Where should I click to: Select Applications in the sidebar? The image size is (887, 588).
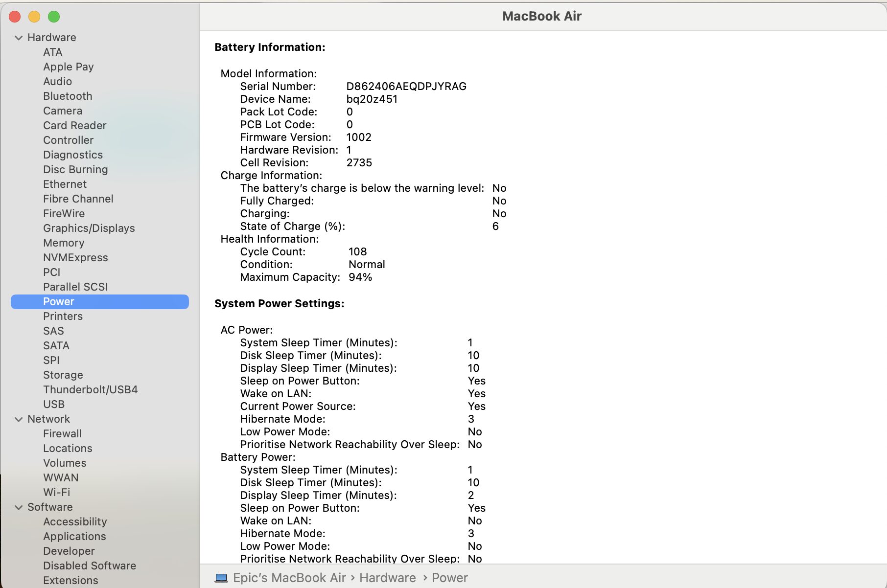[x=74, y=537]
